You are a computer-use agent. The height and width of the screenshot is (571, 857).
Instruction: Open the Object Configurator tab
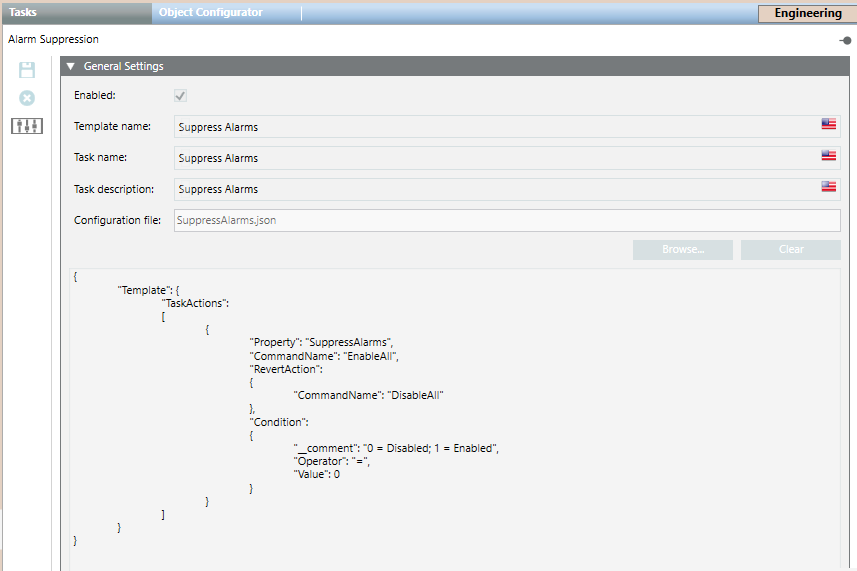[x=211, y=13]
